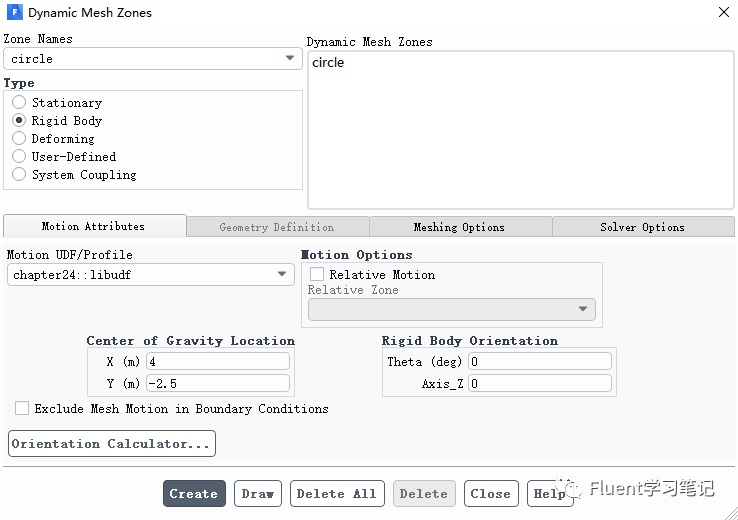
Task: Open the Orientation Calculator dialog
Action: [112, 443]
